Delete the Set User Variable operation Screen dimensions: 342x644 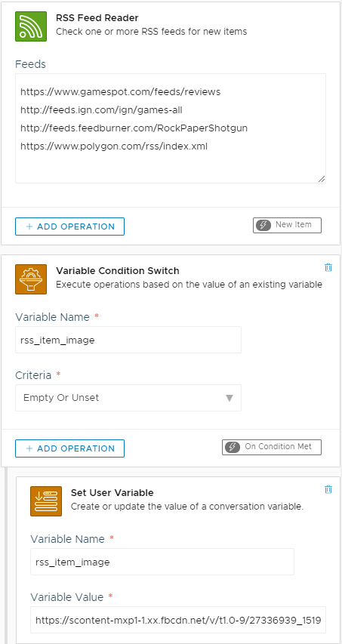pyautogui.click(x=328, y=489)
